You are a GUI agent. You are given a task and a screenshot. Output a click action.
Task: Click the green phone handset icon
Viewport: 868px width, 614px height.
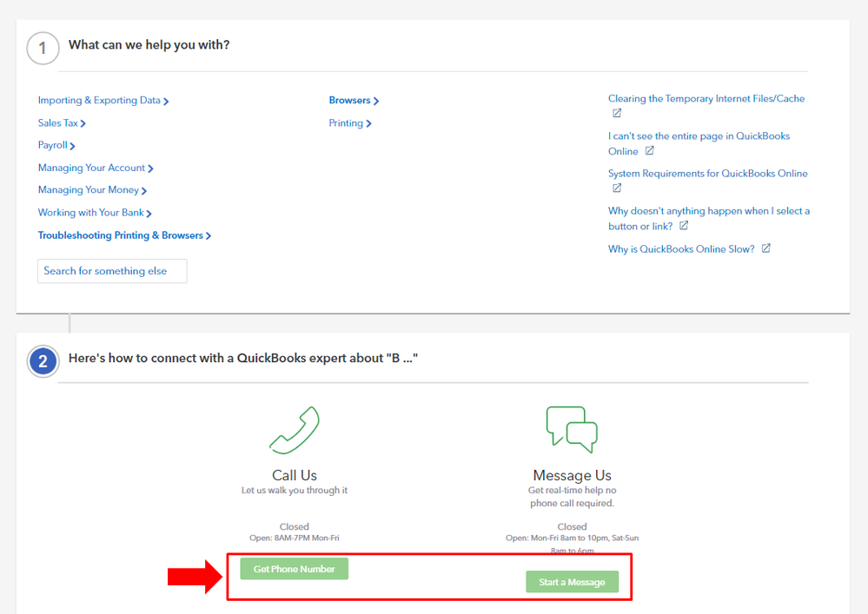295,430
